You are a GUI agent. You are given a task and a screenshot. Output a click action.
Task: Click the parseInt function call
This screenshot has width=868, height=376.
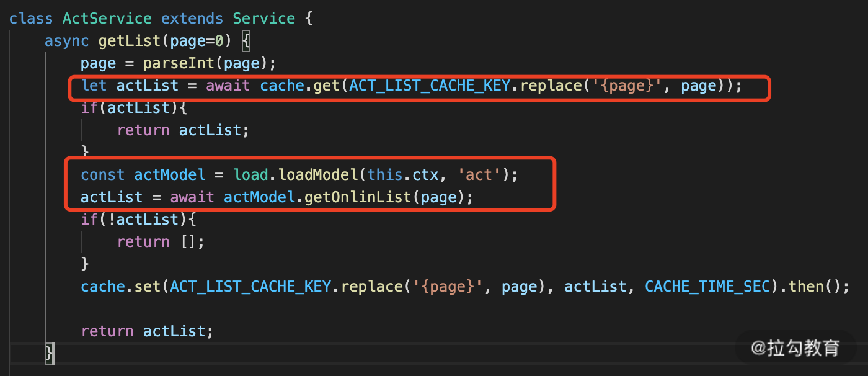click(x=179, y=63)
